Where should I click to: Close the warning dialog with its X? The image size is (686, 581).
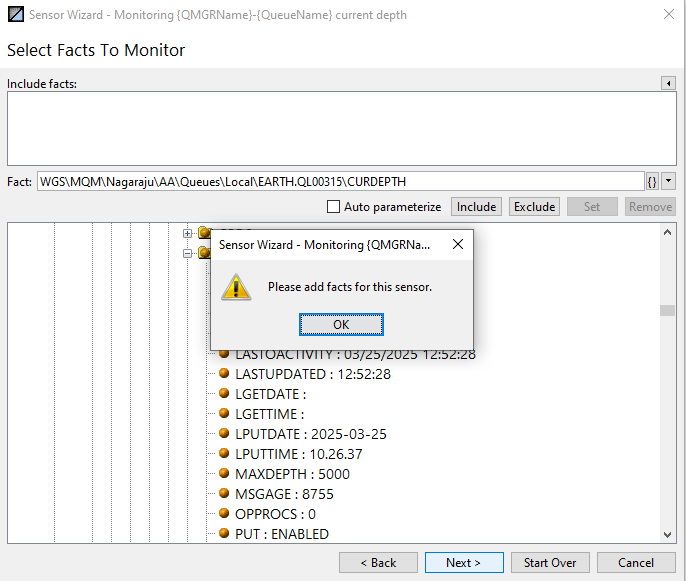pos(458,244)
